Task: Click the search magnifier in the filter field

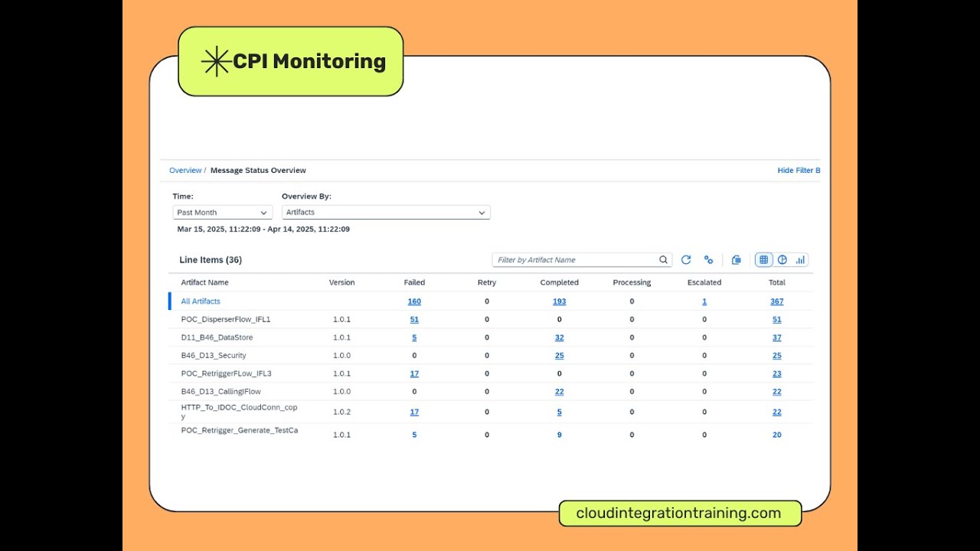Action: [663, 260]
